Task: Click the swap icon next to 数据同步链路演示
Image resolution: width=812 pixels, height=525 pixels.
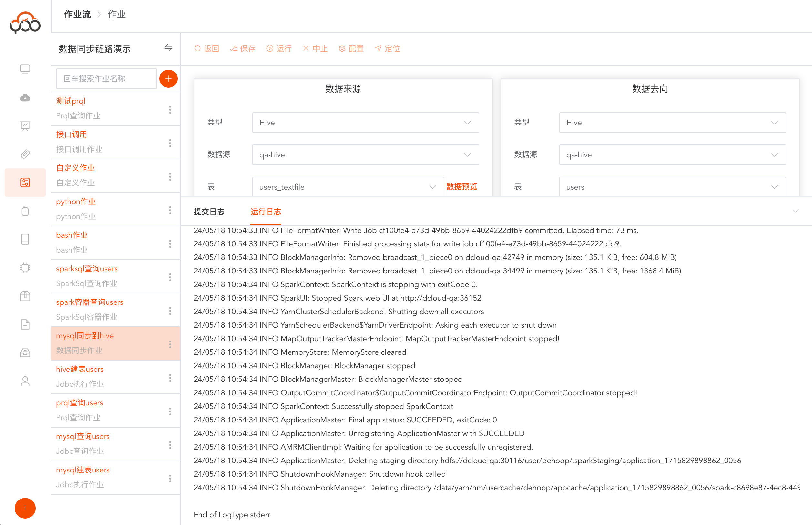Action: 168,48
